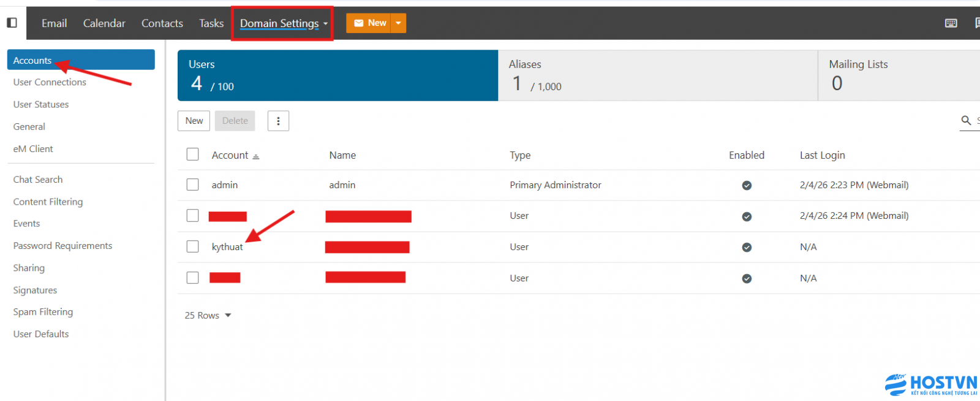Open the orange New dropdown arrow
This screenshot has height=401, width=980.
(398, 23)
